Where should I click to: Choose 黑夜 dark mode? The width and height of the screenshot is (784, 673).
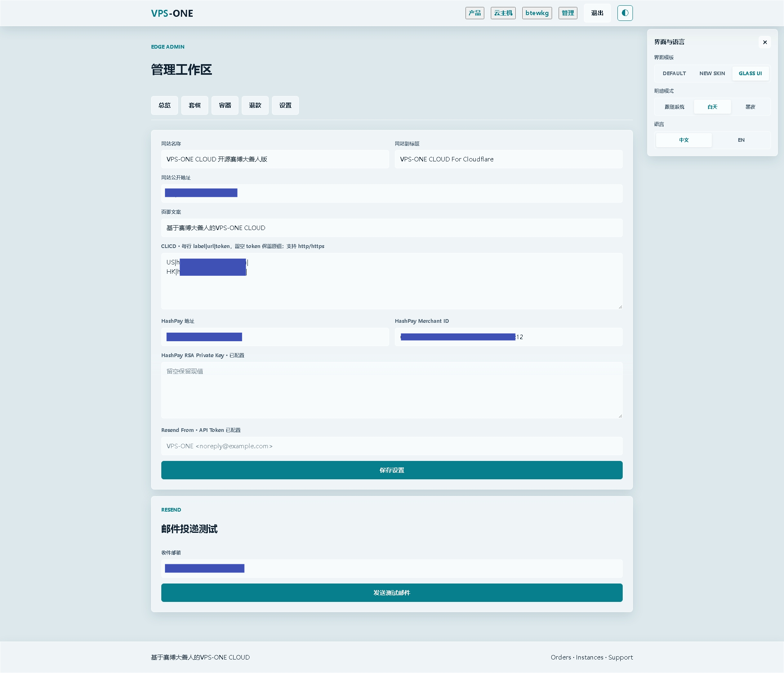[x=750, y=107]
